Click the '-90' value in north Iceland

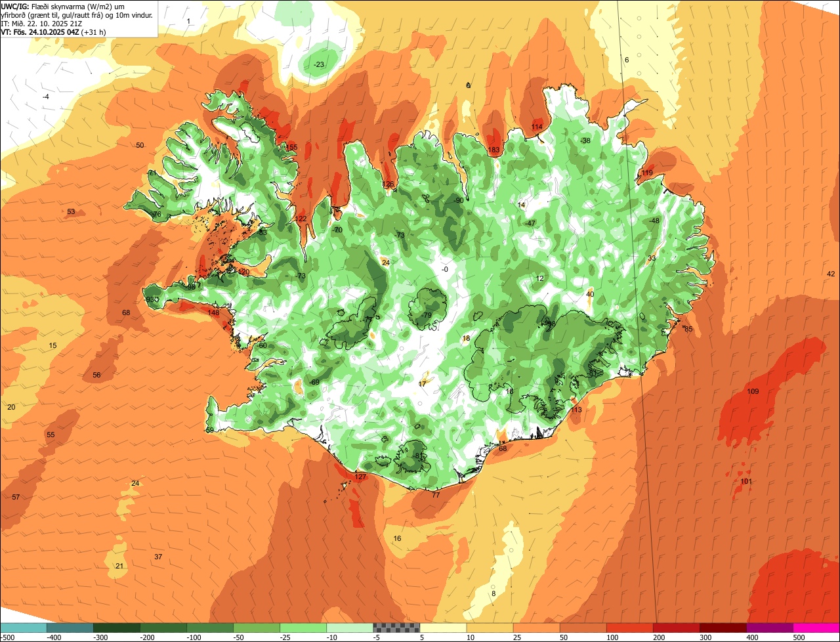point(459,200)
